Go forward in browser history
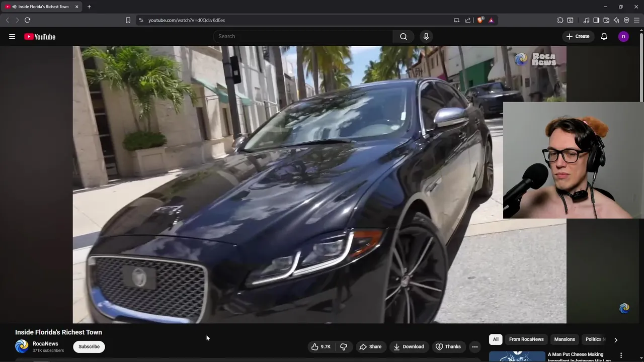 click(x=17, y=20)
